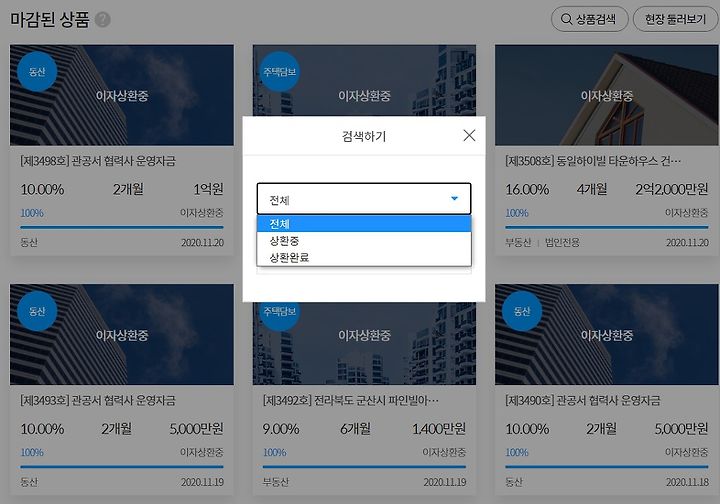This screenshot has width=720, height=504.
Task: Click the 현장 둘러보기 button
Action: point(675,19)
